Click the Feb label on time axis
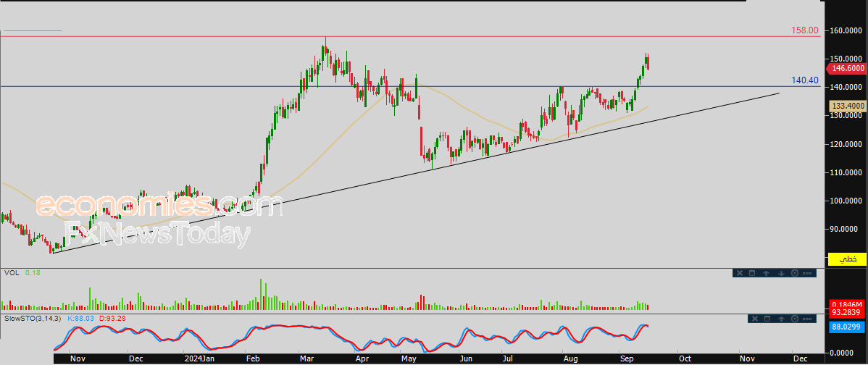The width and height of the screenshot is (868, 365). pos(252,358)
